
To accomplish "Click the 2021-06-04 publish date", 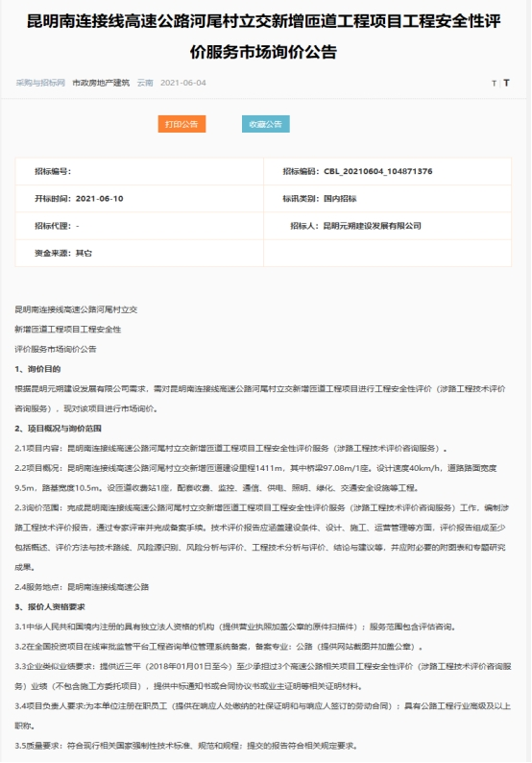I will click(x=183, y=83).
